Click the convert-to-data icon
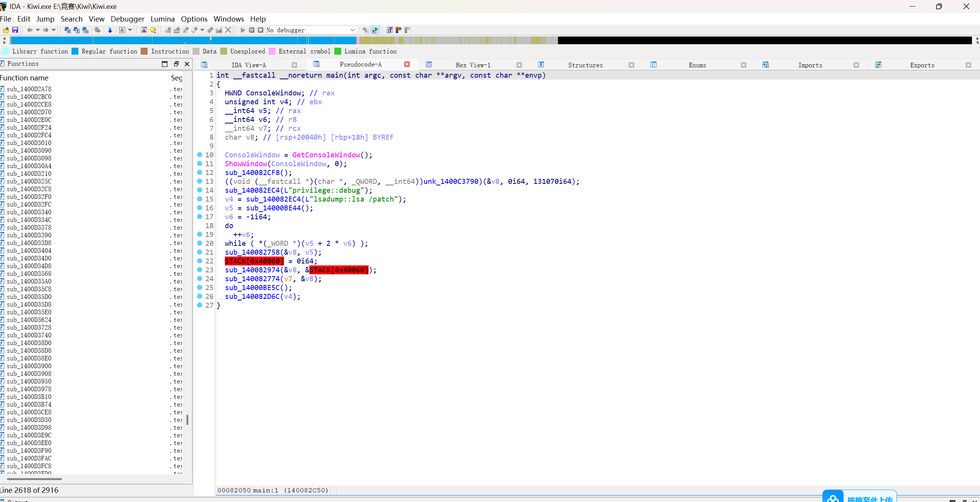The height and width of the screenshot is (502, 980). 177,30
